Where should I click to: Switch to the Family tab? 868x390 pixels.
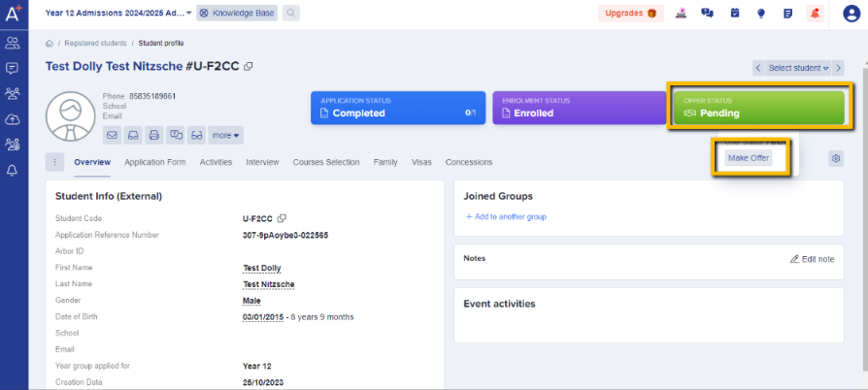coord(385,162)
